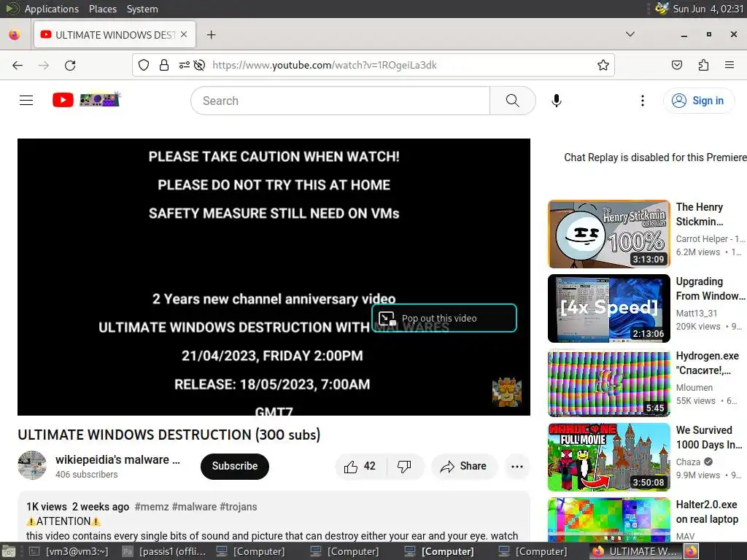
Task: Click the clock showing Sun Jun 4, 02:31
Action: click(x=708, y=9)
